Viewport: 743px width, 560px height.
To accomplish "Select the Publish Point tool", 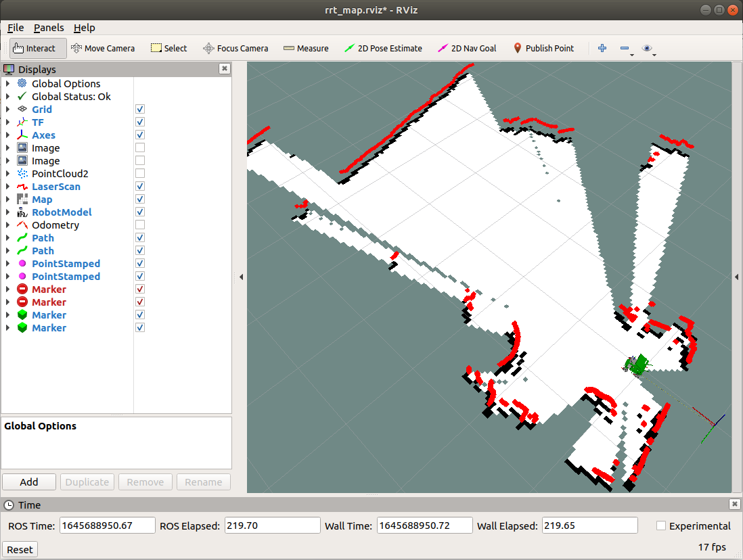I will point(543,48).
